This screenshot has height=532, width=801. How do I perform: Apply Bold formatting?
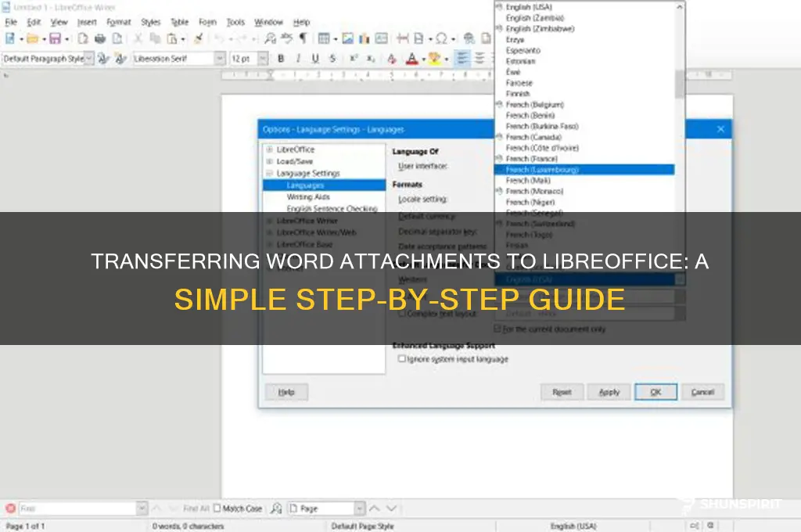tap(281, 59)
